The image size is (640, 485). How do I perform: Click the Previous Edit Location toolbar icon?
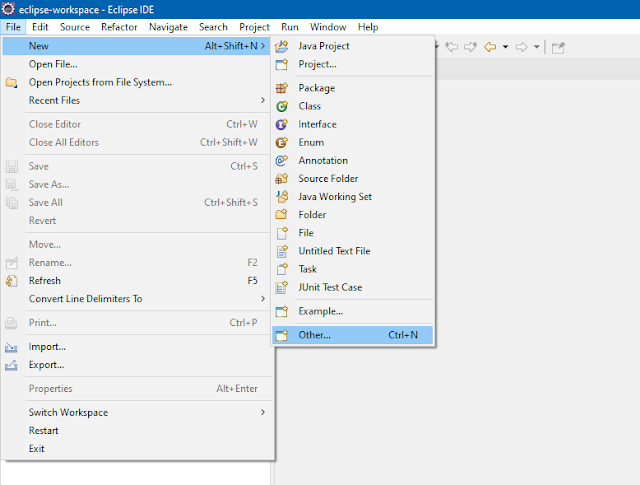(451, 47)
